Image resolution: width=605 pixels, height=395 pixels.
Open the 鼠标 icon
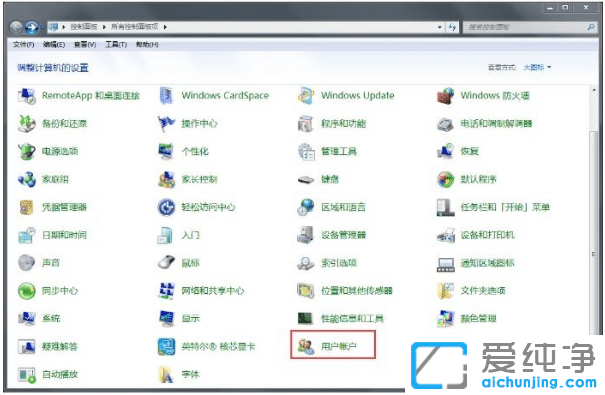[x=166, y=263]
